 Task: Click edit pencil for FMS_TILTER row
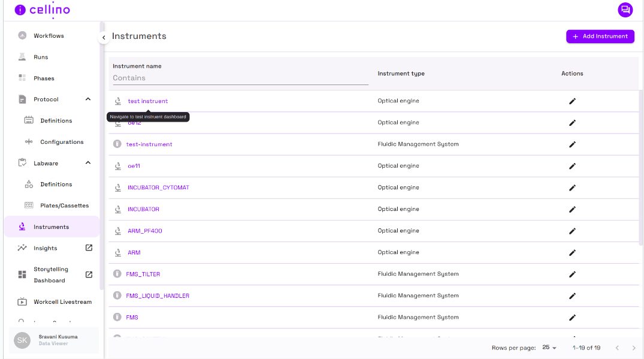coord(572,274)
